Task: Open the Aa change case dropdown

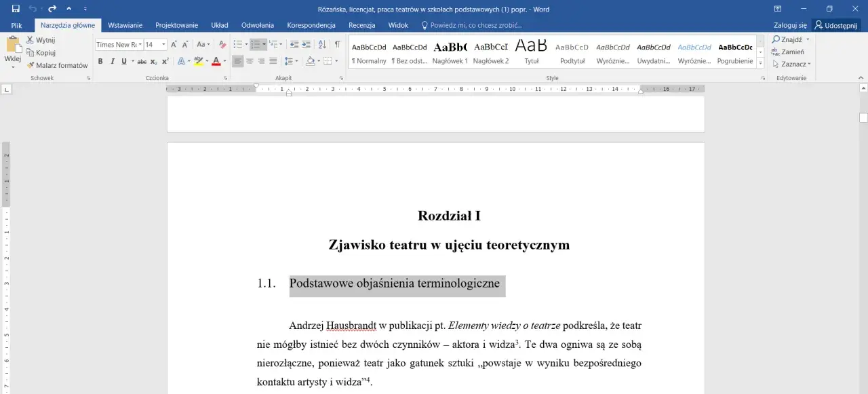Action: (x=203, y=44)
